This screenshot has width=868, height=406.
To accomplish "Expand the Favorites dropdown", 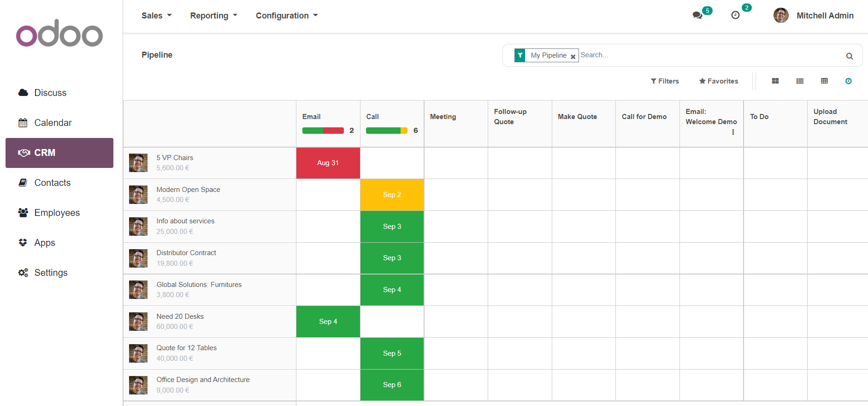I will pos(718,81).
